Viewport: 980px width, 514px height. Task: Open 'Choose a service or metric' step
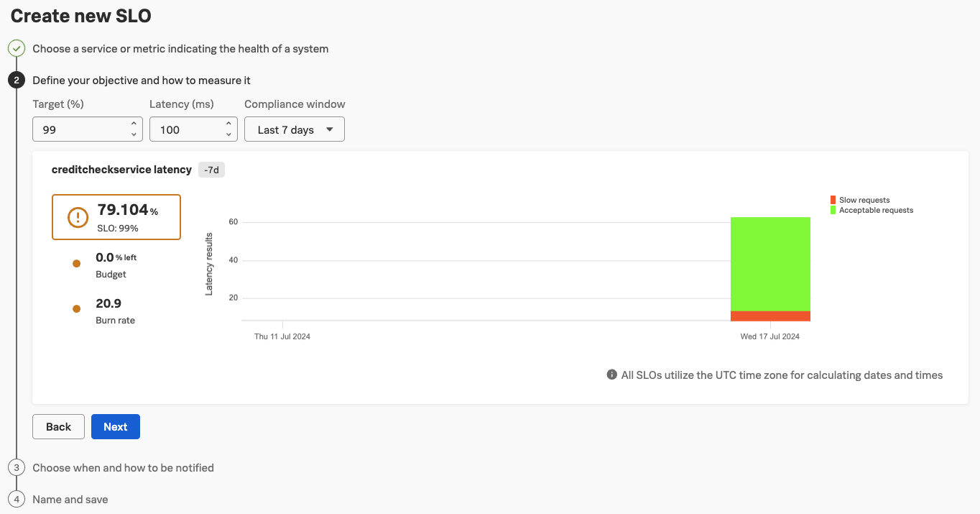[x=180, y=49]
